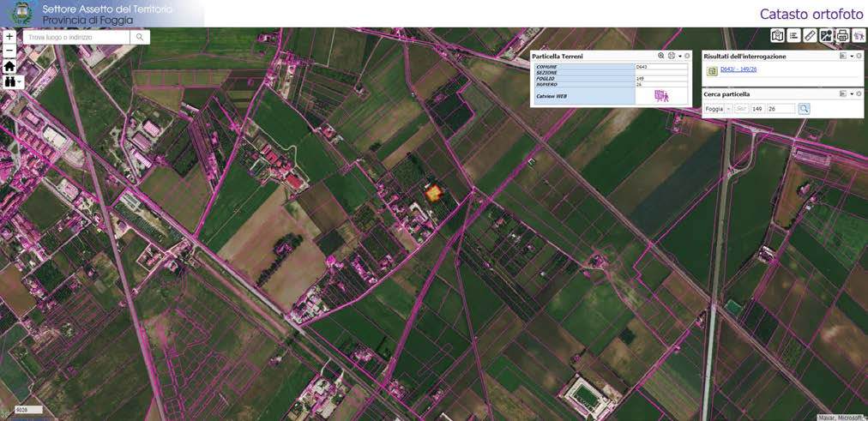The image size is (868, 421).
Task: Zoom in the map with plus button
Action: click(9, 37)
